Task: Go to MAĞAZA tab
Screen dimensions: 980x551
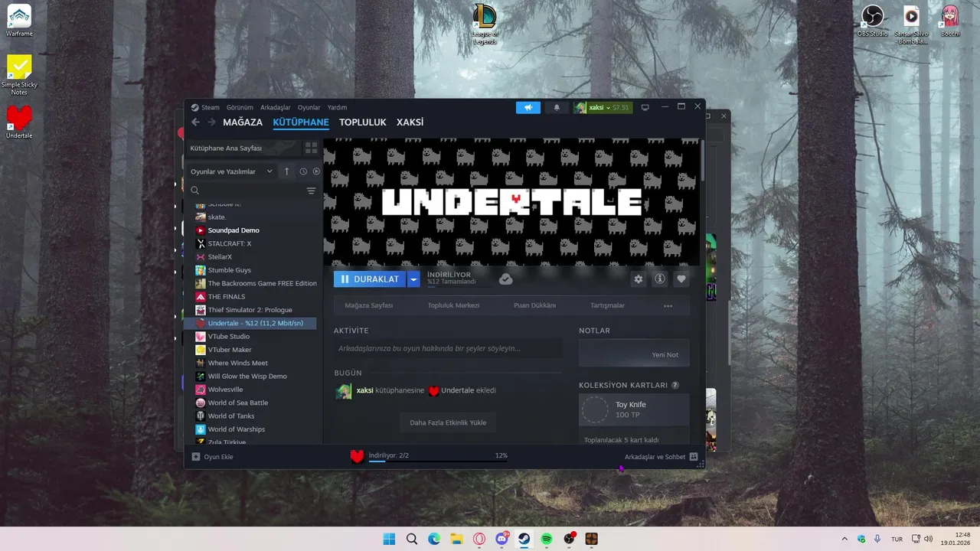Action: (x=243, y=122)
